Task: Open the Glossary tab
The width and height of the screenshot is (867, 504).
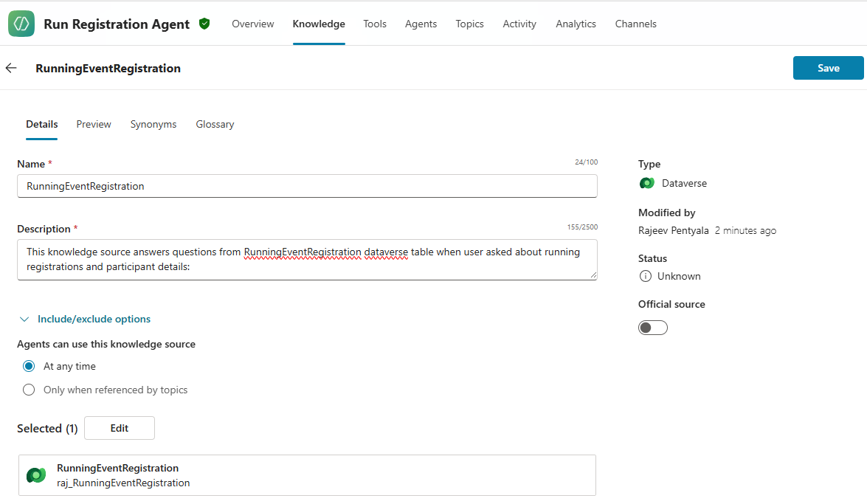Action: click(x=215, y=124)
